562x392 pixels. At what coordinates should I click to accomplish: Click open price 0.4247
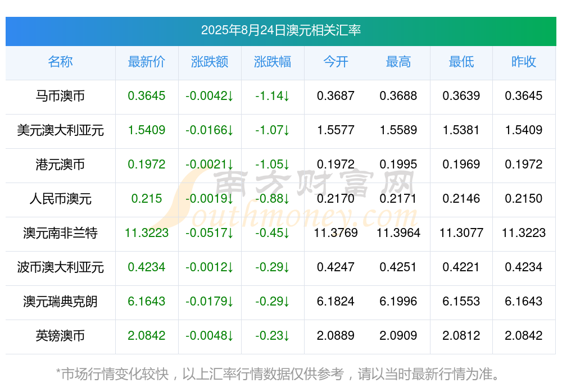[336, 267]
